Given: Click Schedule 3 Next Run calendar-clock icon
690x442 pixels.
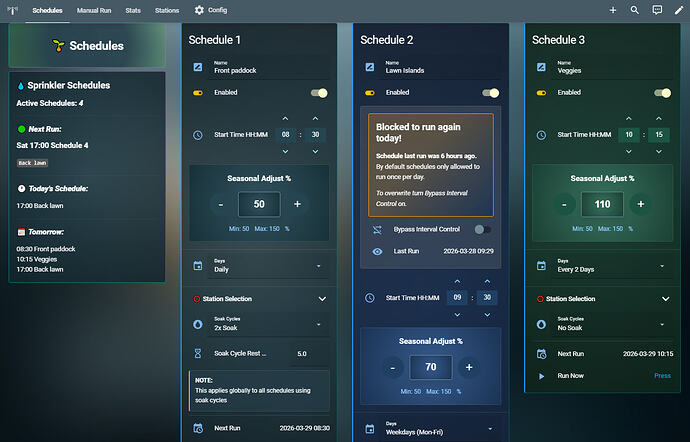Looking at the screenshot, I should pyautogui.click(x=541, y=354).
